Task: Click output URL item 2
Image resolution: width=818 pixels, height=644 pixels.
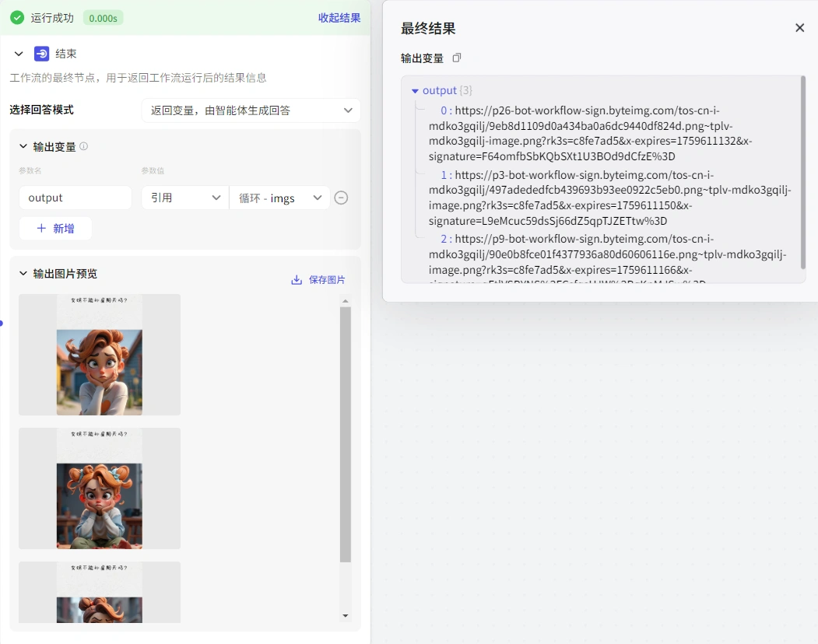Action: coord(607,258)
